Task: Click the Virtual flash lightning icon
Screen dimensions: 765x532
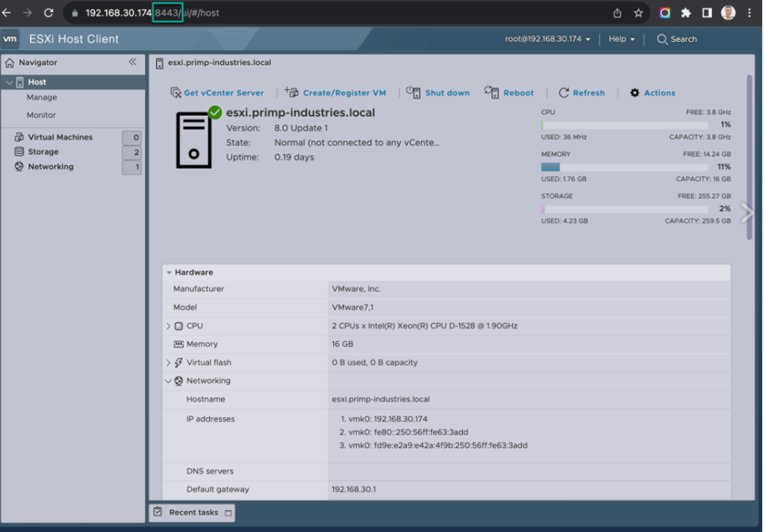Action: coord(179,362)
